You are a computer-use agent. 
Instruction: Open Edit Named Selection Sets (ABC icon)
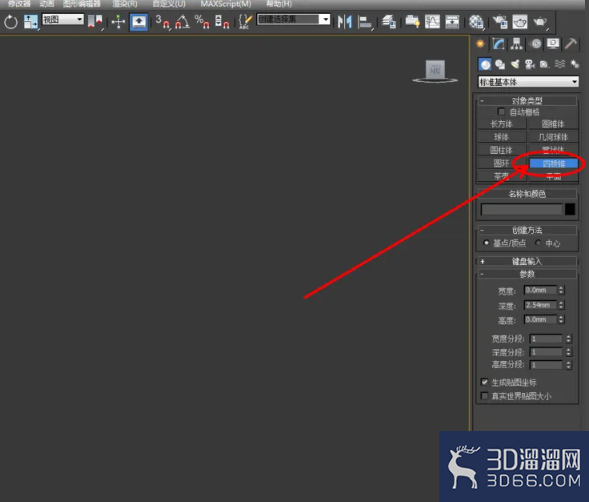pos(245,22)
